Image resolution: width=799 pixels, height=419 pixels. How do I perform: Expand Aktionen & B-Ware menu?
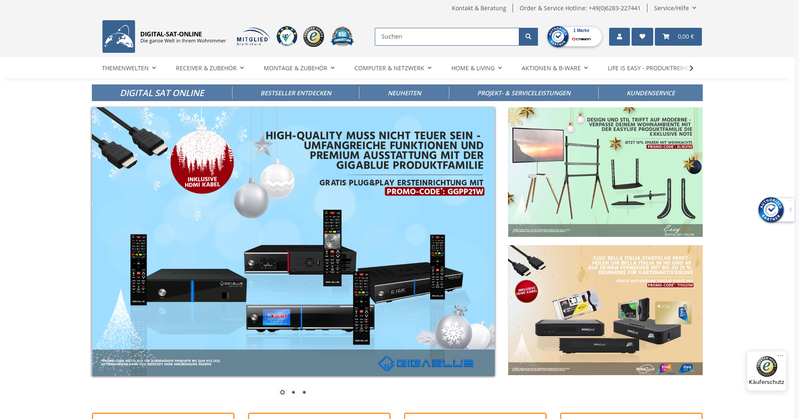tap(554, 68)
